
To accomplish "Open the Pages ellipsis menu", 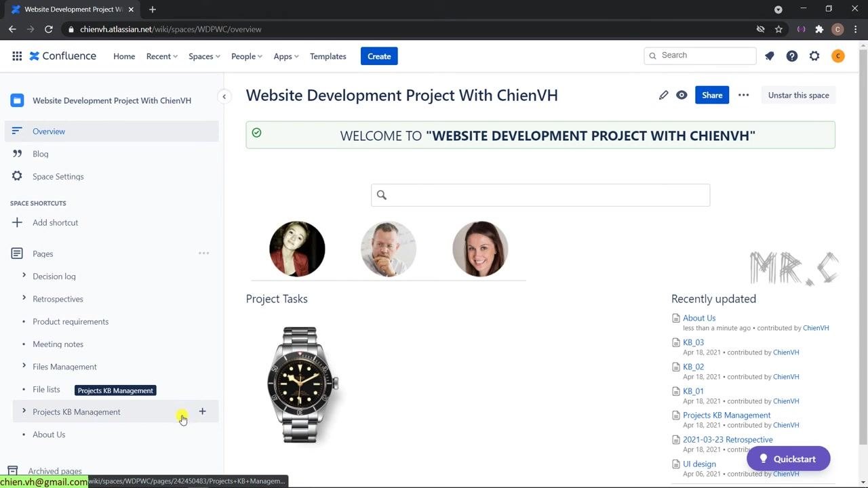I will point(203,253).
